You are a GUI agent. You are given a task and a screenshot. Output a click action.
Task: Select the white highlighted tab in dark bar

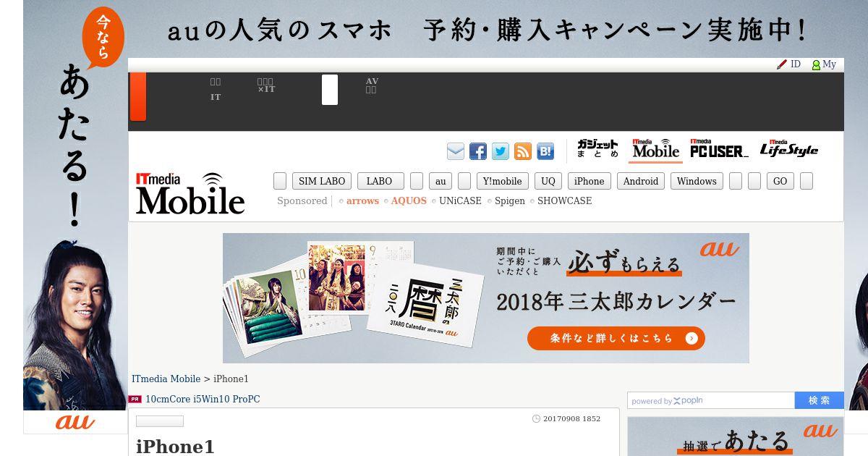tap(330, 90)
